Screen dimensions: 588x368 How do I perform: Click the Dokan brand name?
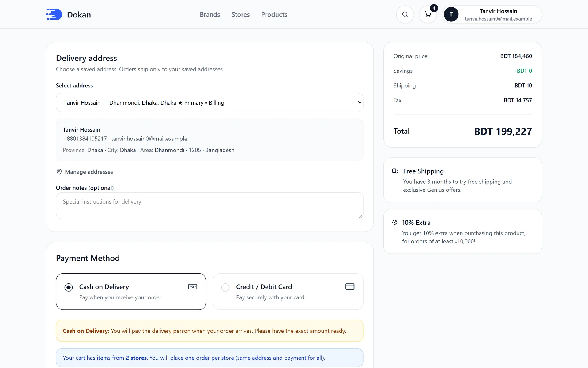[x=79, y=15]
